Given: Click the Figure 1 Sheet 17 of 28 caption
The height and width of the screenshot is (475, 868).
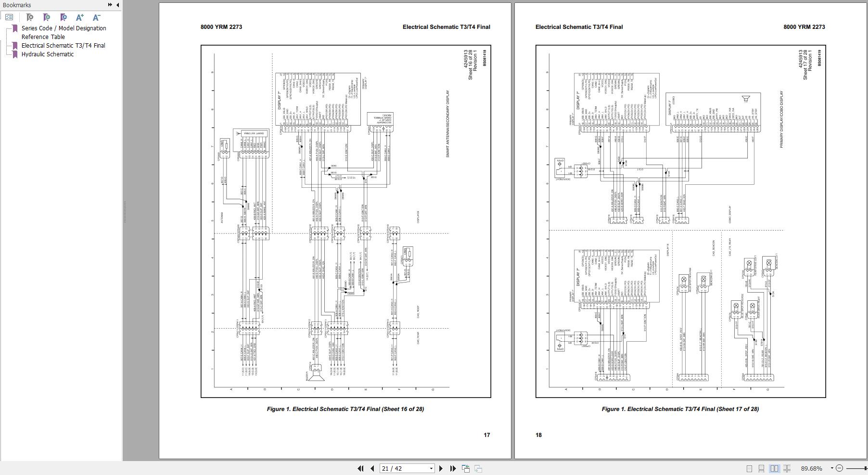Looking at the screenshot, I should [x=680, y=409].
